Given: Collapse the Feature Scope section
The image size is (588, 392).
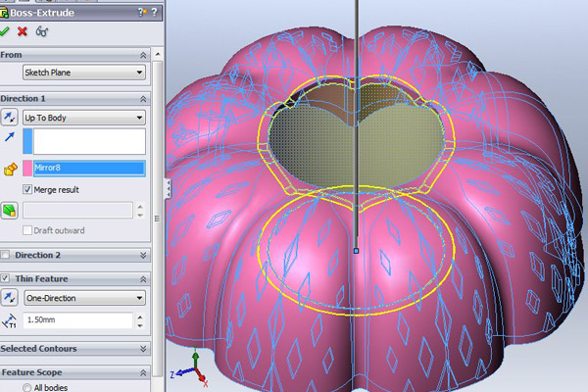Looking at the screenshot, I should click(143, 372).
